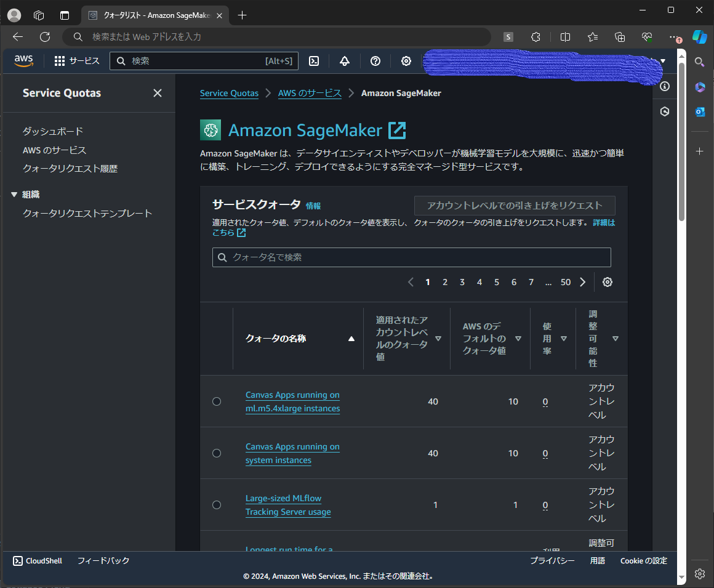Open CloudShell in footer
714x588 pixels.
click(x=38, y=561)
